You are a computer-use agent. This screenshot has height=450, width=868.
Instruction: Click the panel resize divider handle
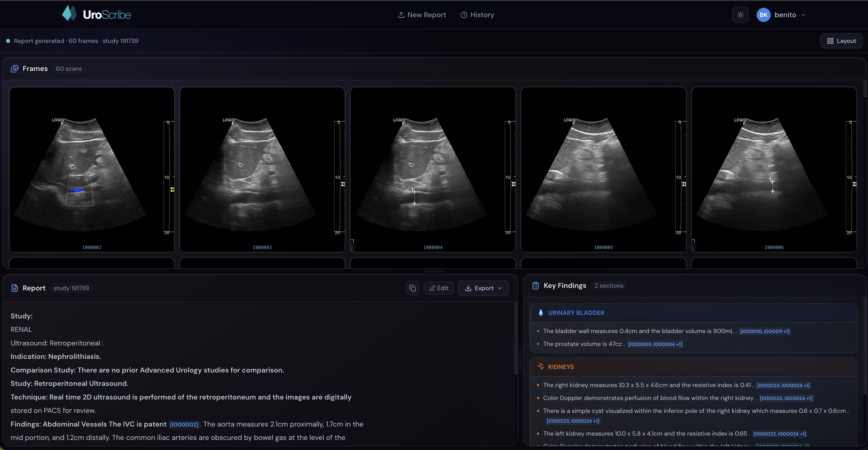click(x=434, y=271)
